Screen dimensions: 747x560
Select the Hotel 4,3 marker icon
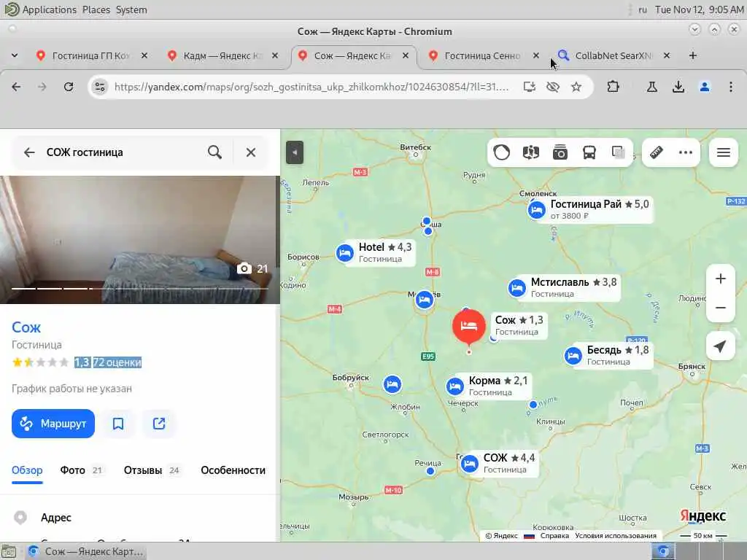pyautogui.click(x=344, y=253)
